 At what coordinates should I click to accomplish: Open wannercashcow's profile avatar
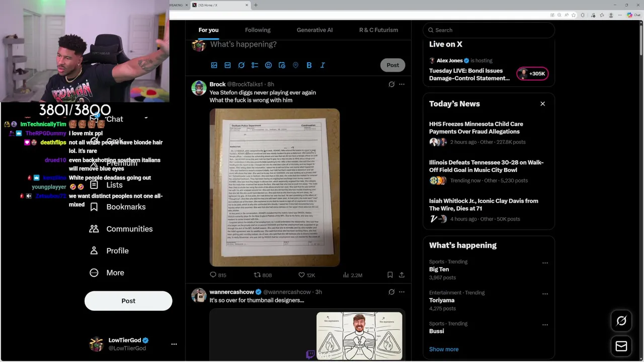[199, 296]
